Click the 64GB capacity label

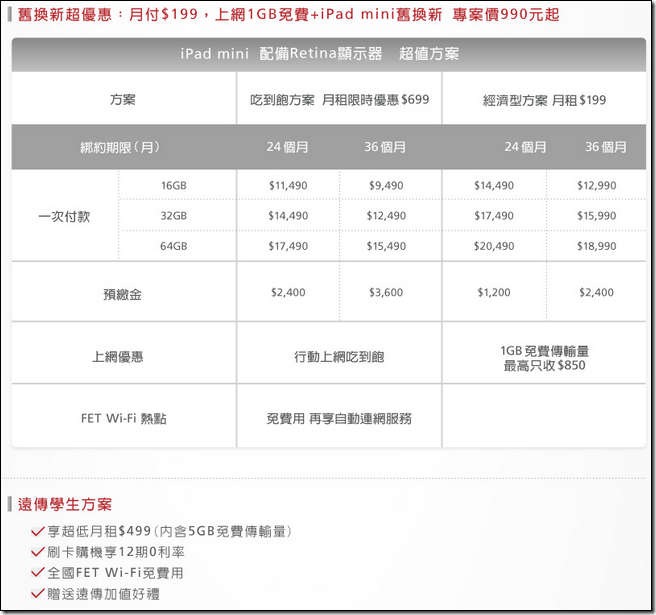pyautogui.click(x=174, y=246)
